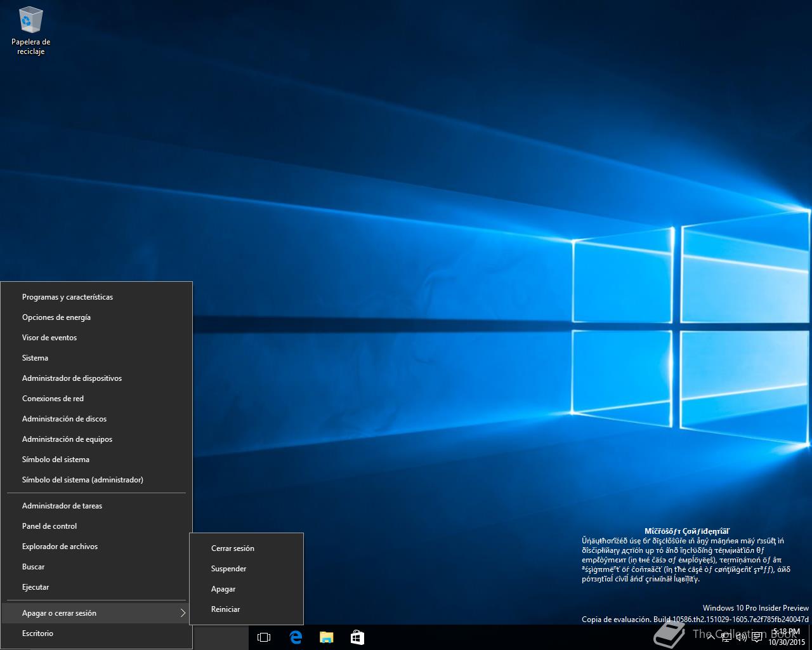This screenshot has width=812, height=650.
Task: Open Programas y características
Action: point(96,297)
